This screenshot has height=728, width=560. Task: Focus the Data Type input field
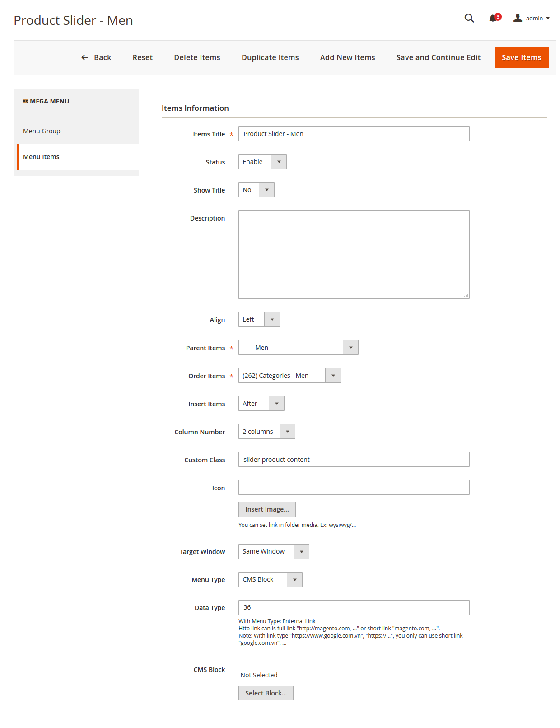click(354, 608)
